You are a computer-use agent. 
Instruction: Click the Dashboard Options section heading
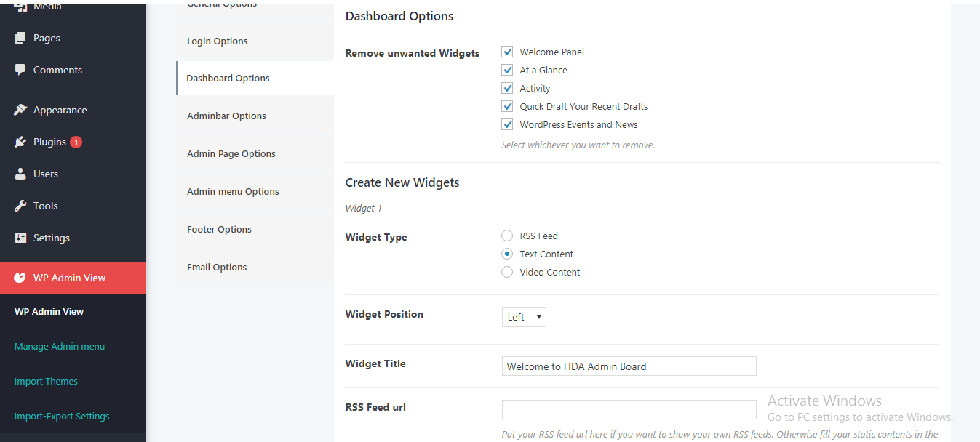point(399,16)
